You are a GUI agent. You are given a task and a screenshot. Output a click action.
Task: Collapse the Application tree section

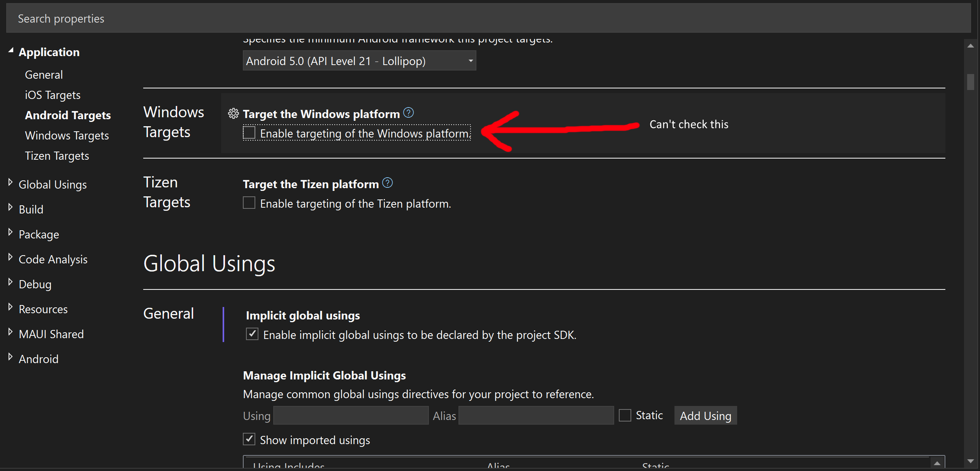click(11, 50)
